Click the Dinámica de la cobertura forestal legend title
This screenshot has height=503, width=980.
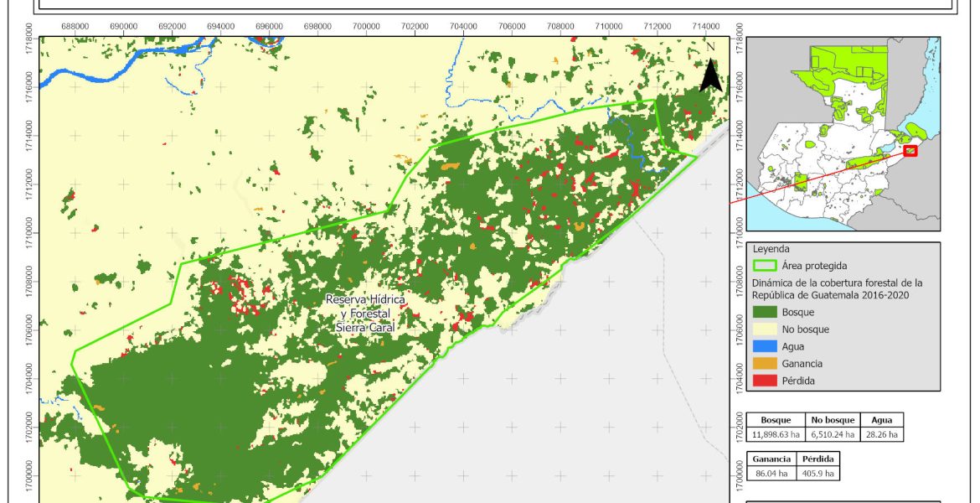[837, 288]
